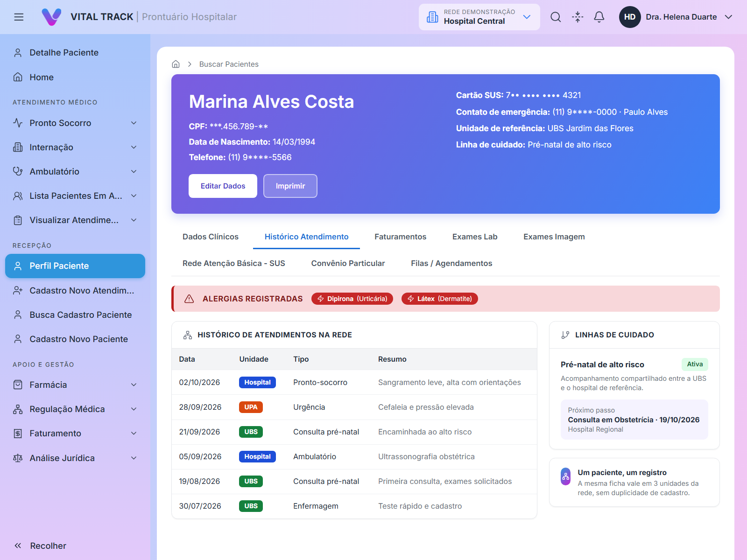Click the Cadastro Novo Atendimento user-plus icon

pyautogui.click(x=18, y=290)
